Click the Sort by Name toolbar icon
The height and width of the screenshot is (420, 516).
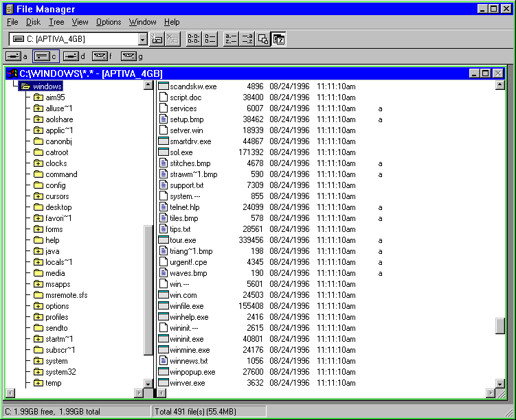click(x=230, y=40)
